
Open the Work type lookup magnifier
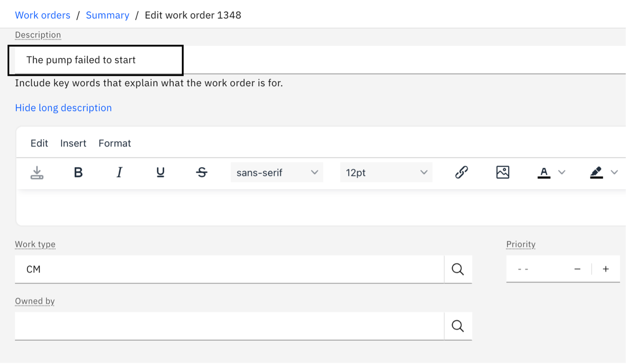[x=457, y=269]
